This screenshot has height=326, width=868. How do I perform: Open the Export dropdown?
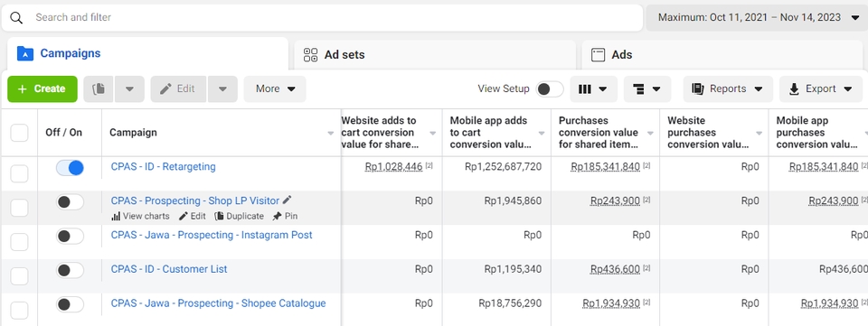(821, 89)
